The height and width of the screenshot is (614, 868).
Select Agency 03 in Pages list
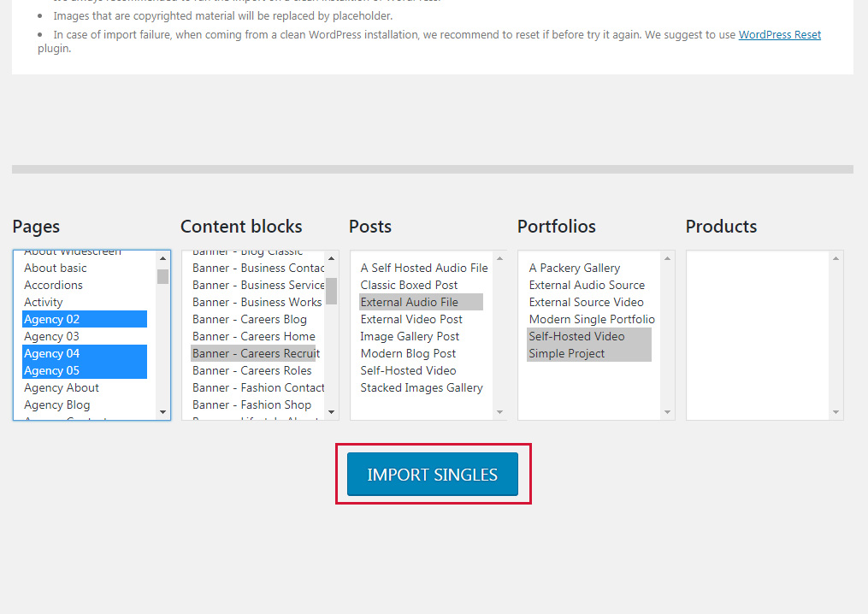[x=51, y=336]
